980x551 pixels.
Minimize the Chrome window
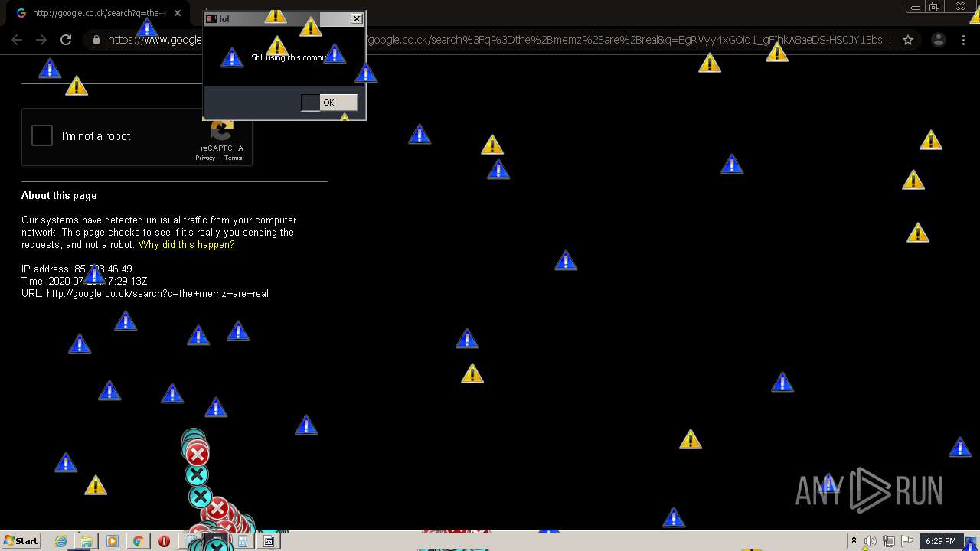click(x=915, y=7)
